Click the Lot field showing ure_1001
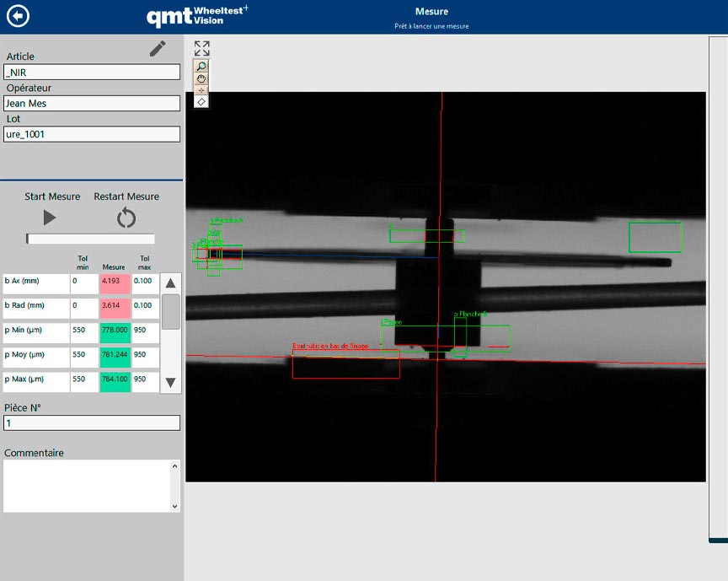Viewport: 728px width, 581px height. [92, 134]
